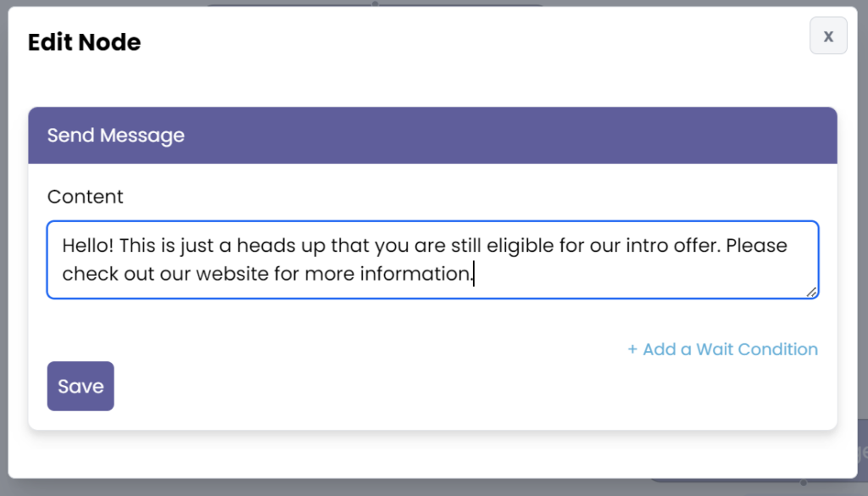The width and height of the screenshot is (868, 496).
Task: Place cursor on the word "Hello!"
Action: [86, 246]
